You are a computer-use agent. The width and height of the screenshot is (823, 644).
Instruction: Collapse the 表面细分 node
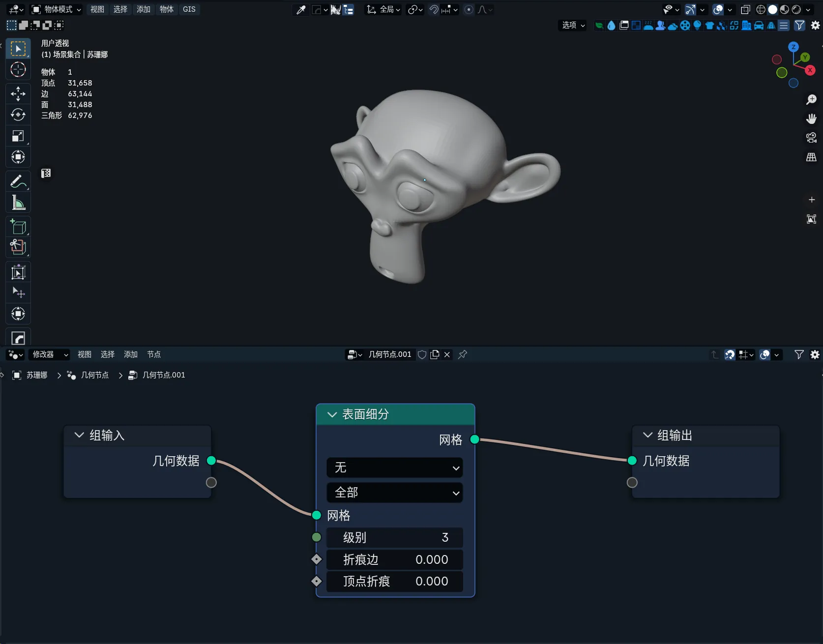(x=332, y=414)
